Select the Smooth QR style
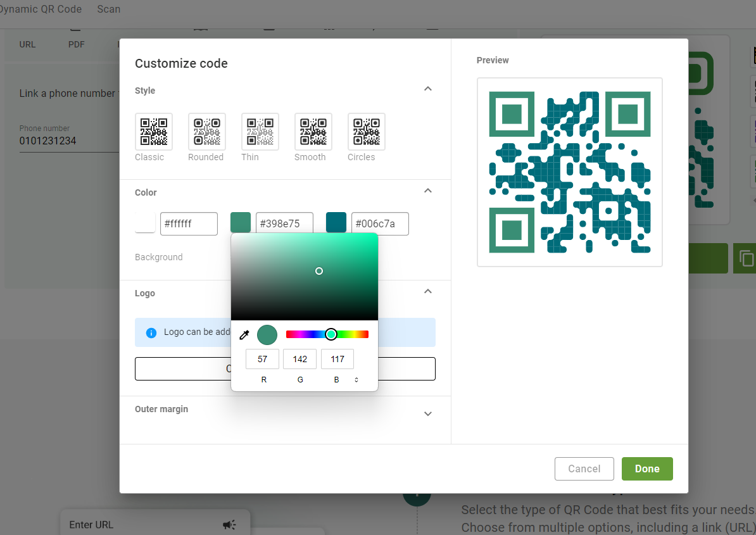Image resolution: width=756 pixels, height=535 pixels. click(x=313, y=132)
